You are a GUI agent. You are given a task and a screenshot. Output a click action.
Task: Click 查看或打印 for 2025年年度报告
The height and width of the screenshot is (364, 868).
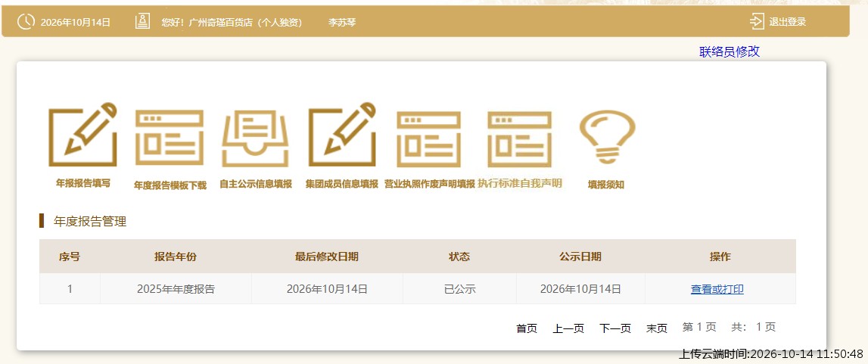pos(717,289)
